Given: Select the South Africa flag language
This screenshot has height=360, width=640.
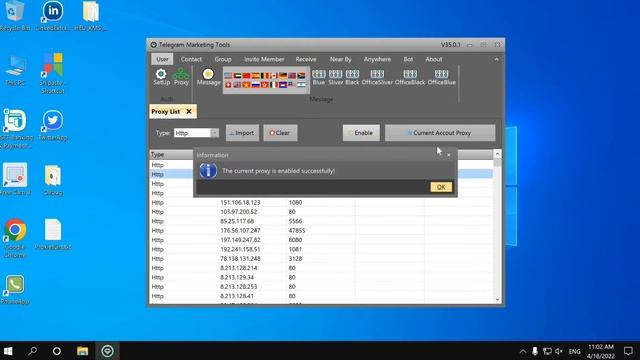Looking at the screenshot, I should pyautogui.click(x=301, y=76).
